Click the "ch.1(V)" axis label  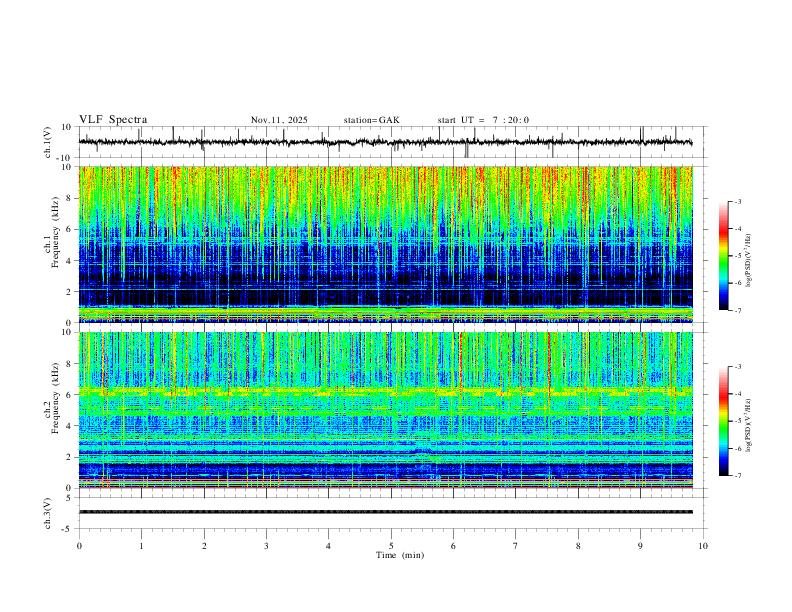tap(48, 142)
